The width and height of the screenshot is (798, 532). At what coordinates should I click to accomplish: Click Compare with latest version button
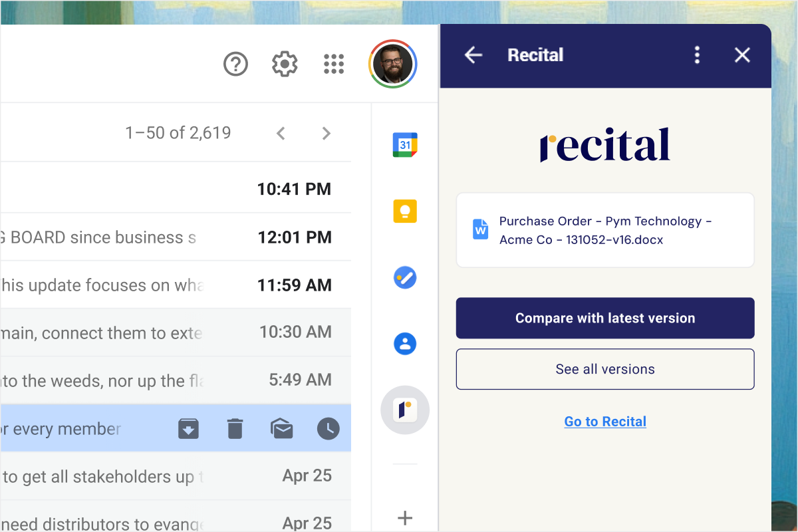coord(605,318)
